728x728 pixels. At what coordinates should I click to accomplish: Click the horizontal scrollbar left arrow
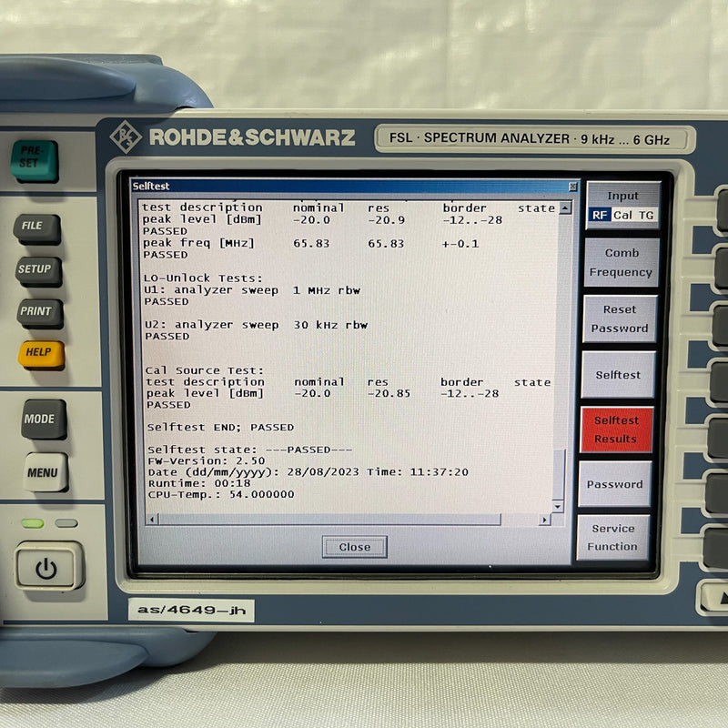(152, 519)
